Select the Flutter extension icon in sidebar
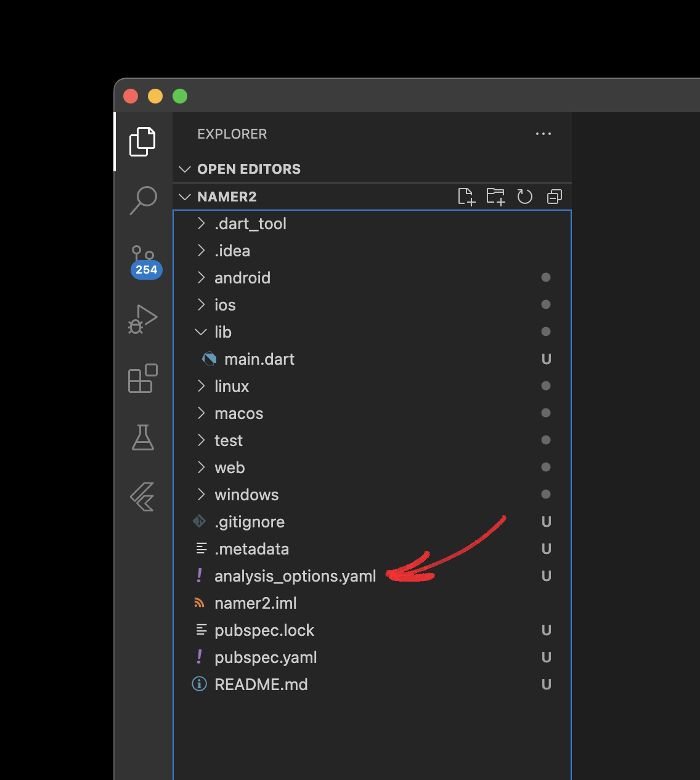This screenshot has width=700, height=780. (x=143, y=497)
